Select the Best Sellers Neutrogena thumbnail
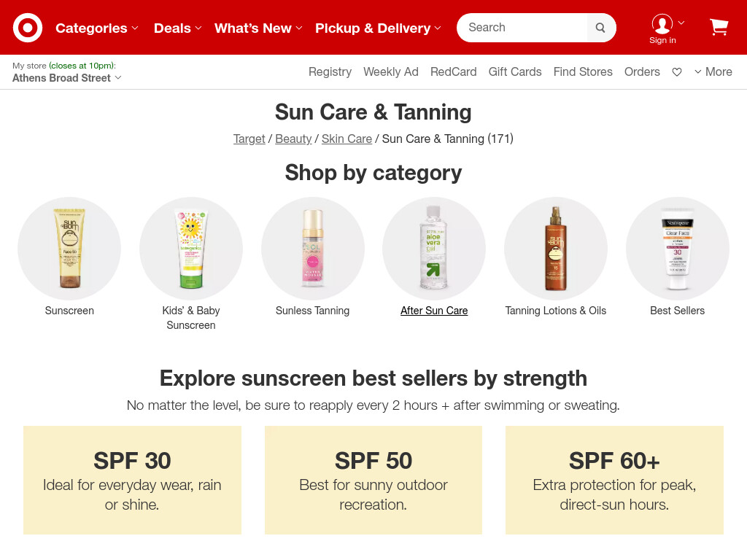The width and height of the screenshot is (747, 560). pyautogui.click(x=678, y=249)
